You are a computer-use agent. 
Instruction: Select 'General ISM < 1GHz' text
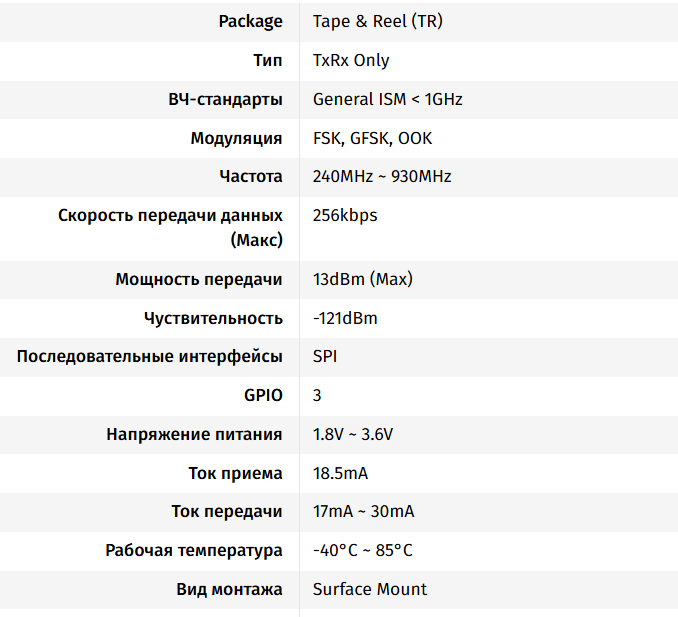pyautogui.click(x=387, y=99)
